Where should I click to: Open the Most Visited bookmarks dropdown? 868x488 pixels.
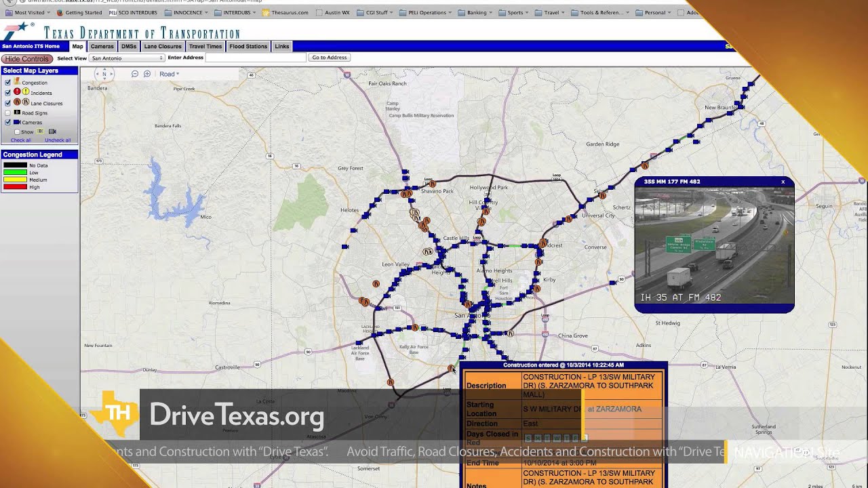[28, 12]
